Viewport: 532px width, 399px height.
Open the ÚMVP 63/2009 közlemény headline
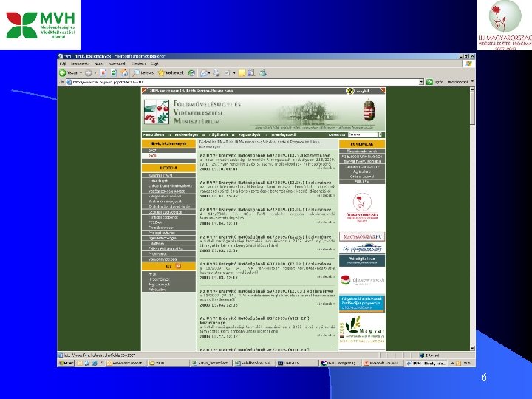(265, 183)
